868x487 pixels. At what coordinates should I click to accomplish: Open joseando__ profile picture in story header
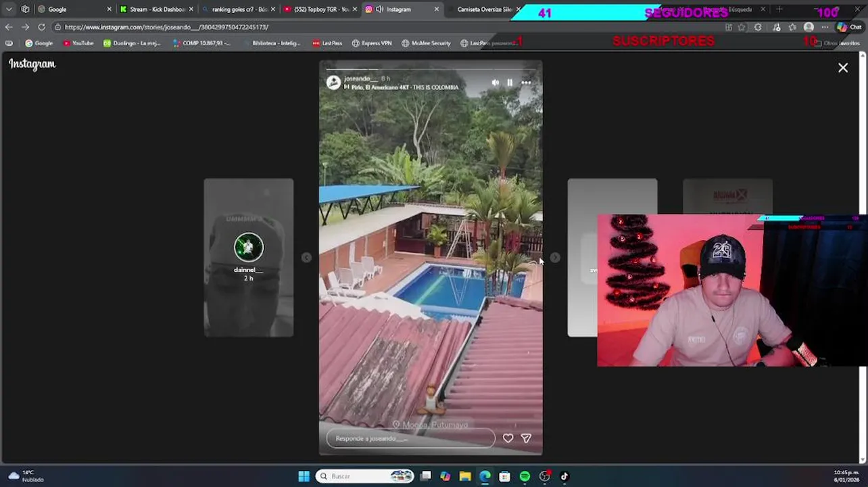[333, 83]
